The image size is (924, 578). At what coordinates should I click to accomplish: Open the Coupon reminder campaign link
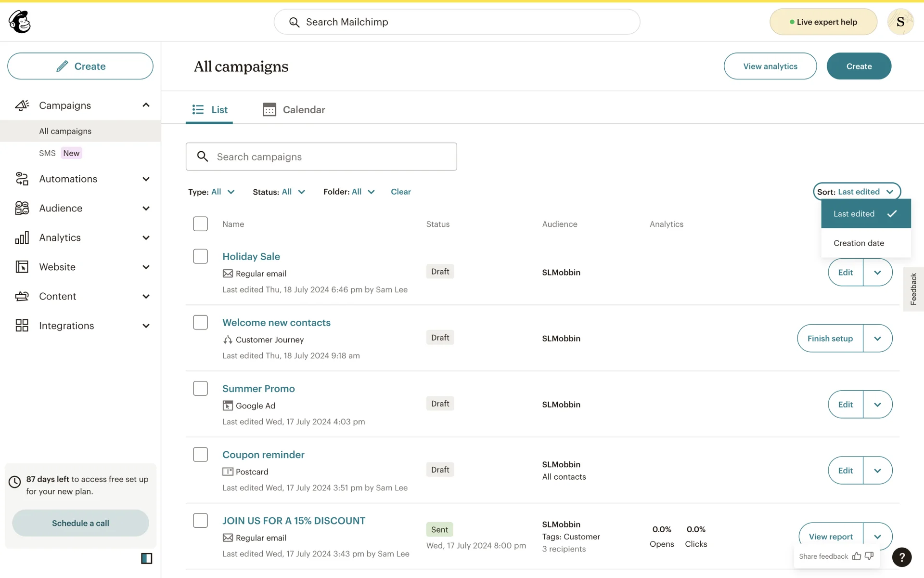(x=263, y=455)
